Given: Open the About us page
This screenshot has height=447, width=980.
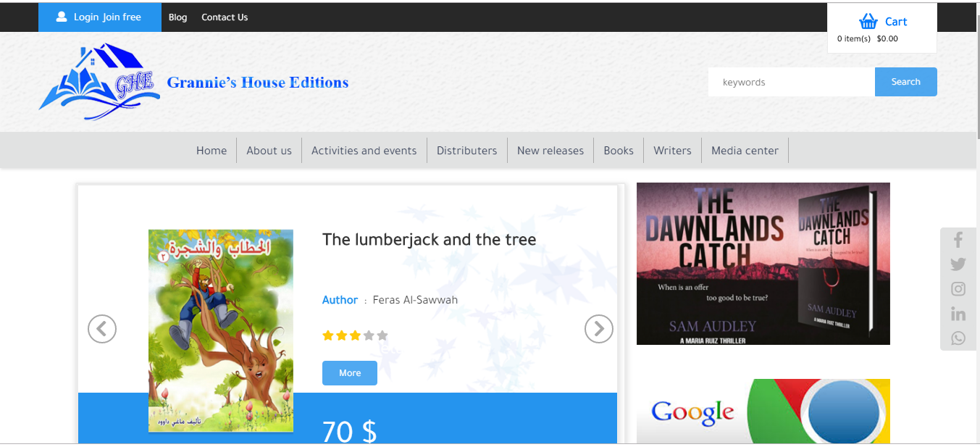Looking at the screenshot, I should point(269,151).
